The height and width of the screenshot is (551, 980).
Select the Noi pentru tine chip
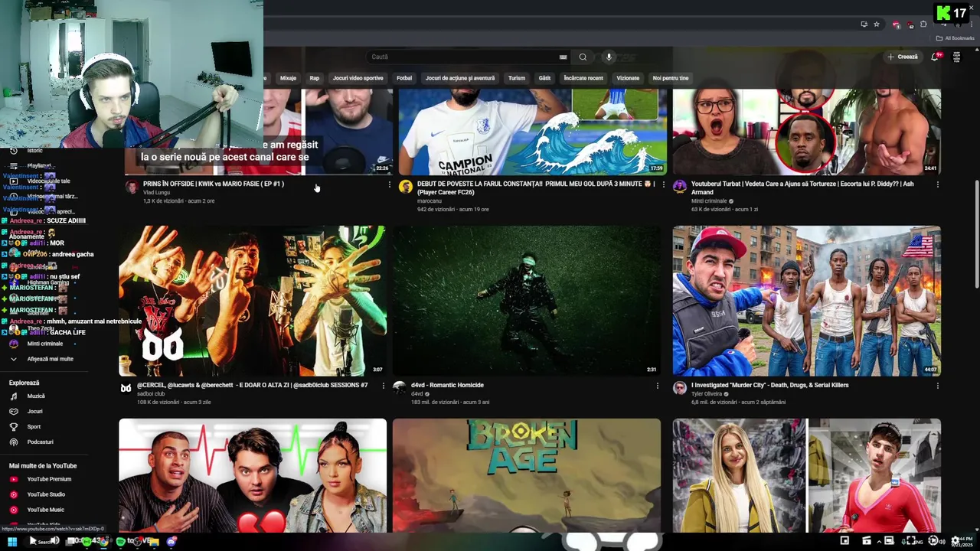pyautogui.click(x=671, y=78)
